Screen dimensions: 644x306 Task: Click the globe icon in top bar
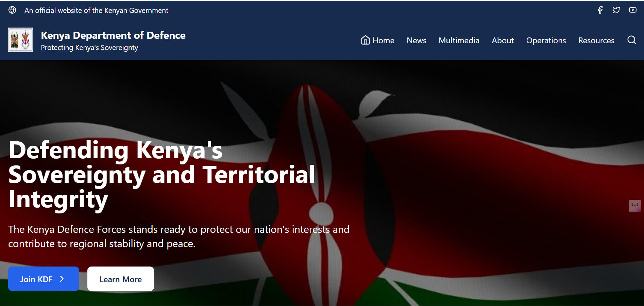pyautogui.click(x=12, y=10)
